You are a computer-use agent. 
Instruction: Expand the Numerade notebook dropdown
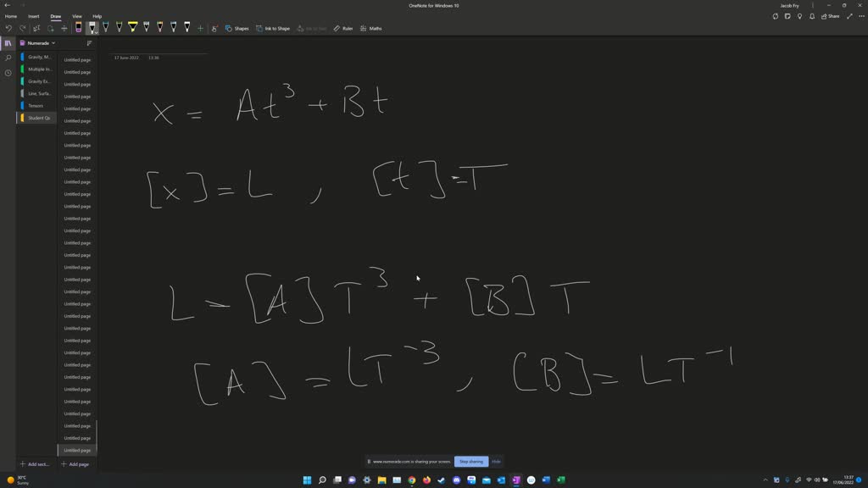click(53, 43)
